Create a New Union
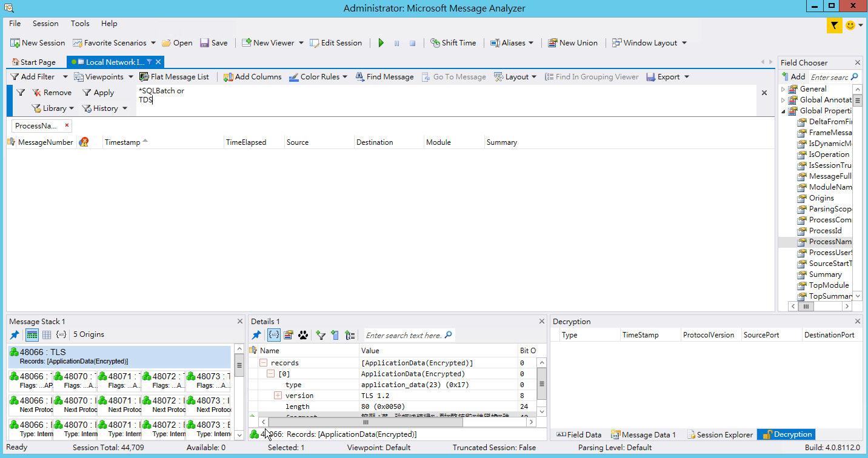 [572, 42]
